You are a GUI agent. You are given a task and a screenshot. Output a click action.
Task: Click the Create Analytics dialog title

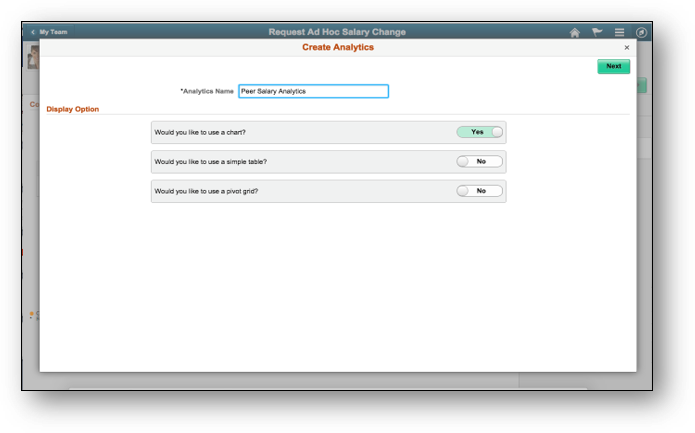[x=338, y=47]
